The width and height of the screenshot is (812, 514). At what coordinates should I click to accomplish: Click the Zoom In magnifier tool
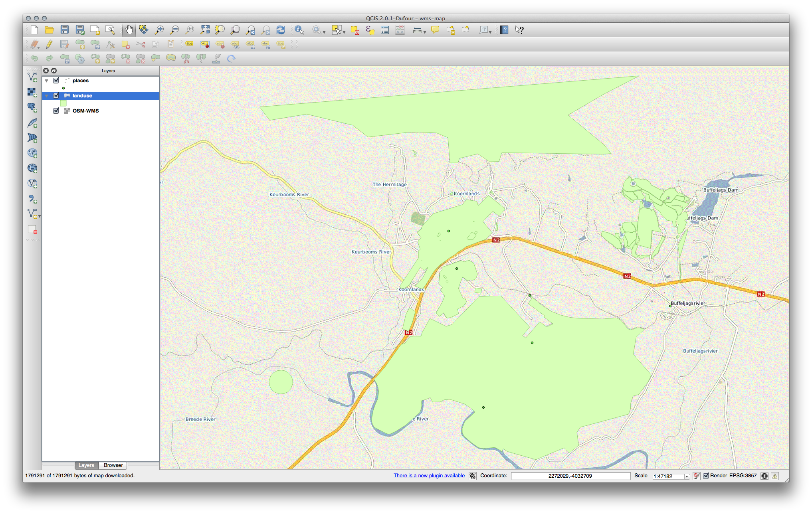159,30
